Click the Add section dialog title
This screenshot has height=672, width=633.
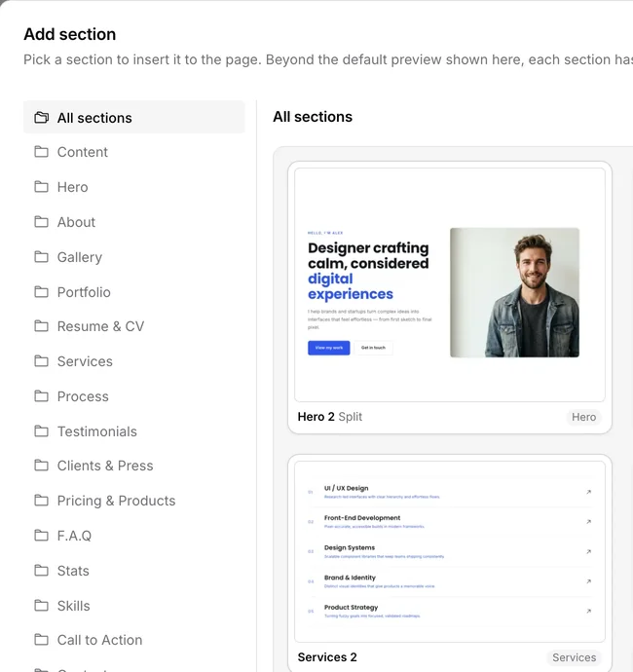70,34
